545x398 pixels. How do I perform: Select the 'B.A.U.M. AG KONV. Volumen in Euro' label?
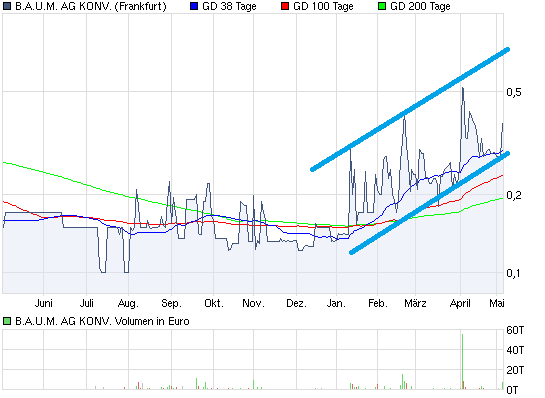tap(102, 321)
